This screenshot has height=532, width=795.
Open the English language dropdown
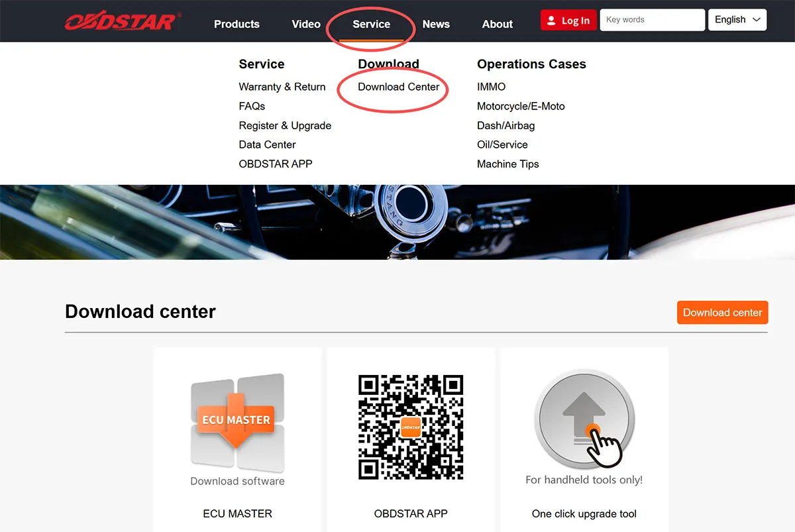point(737,20)
